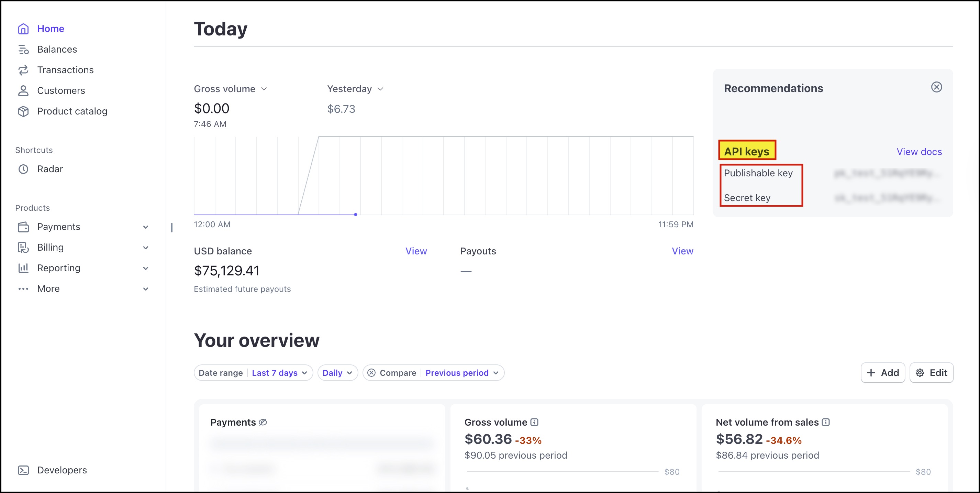Open the Reporting menu item
The width and height of the screenshot is (980, 493).
pyautogui.click(x=58, y=268)
